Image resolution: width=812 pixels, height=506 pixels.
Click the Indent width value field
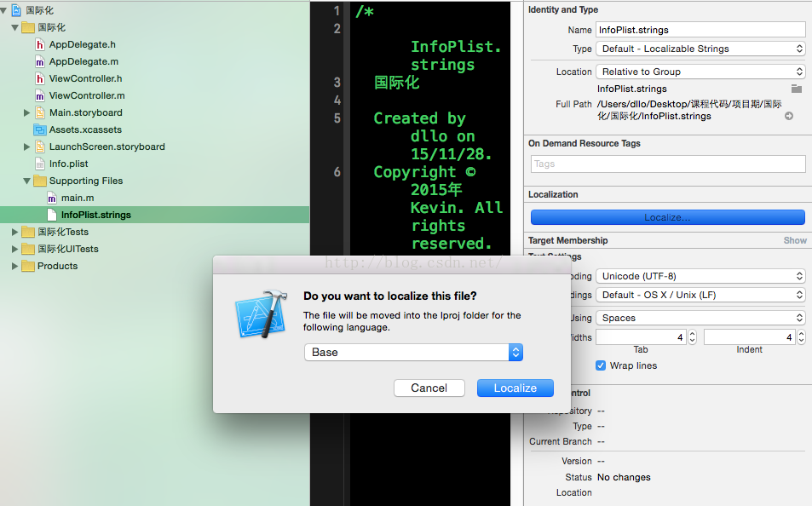point(749,337)
